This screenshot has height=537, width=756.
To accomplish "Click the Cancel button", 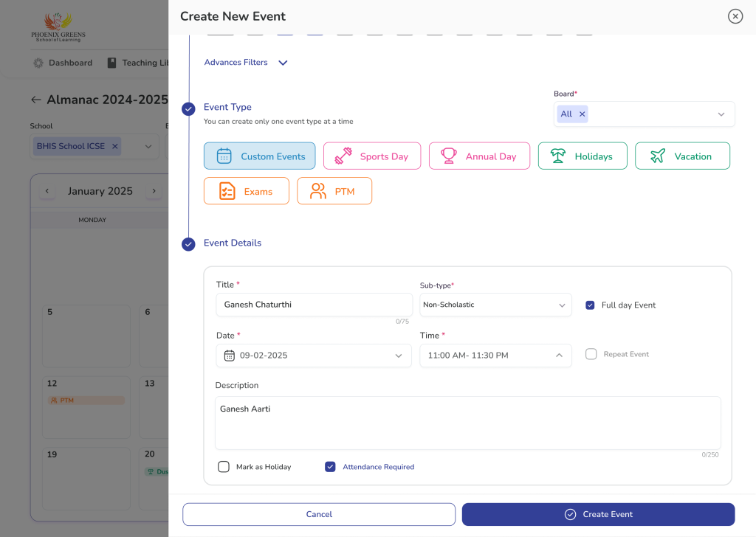I will coord(319,514).
